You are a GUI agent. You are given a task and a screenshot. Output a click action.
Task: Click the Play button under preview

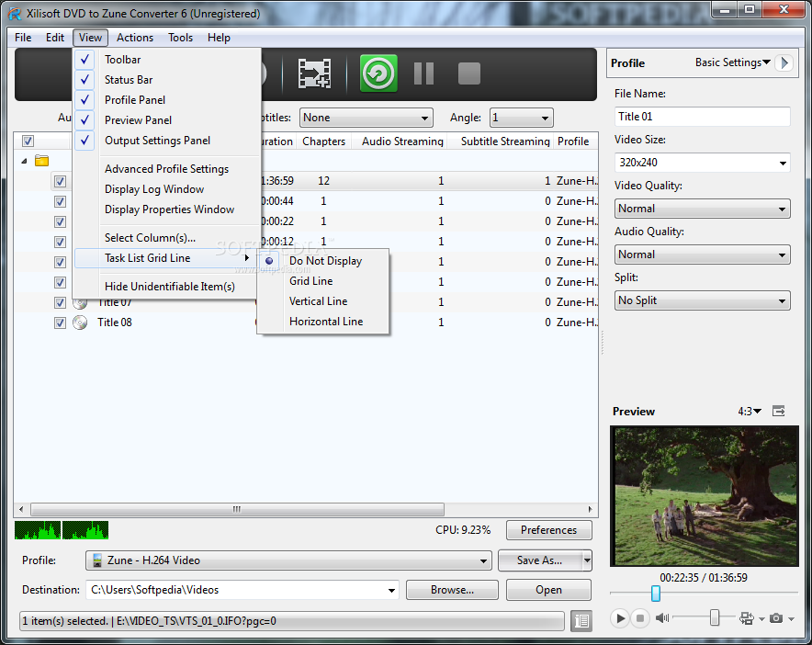click(x=619, y=618)
